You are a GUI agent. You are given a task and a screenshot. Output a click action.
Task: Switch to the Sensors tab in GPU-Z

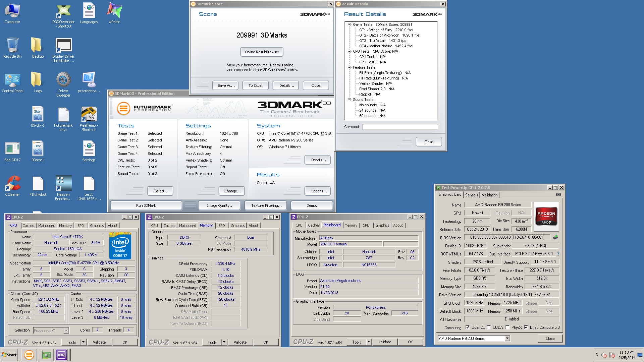point(472,195)
